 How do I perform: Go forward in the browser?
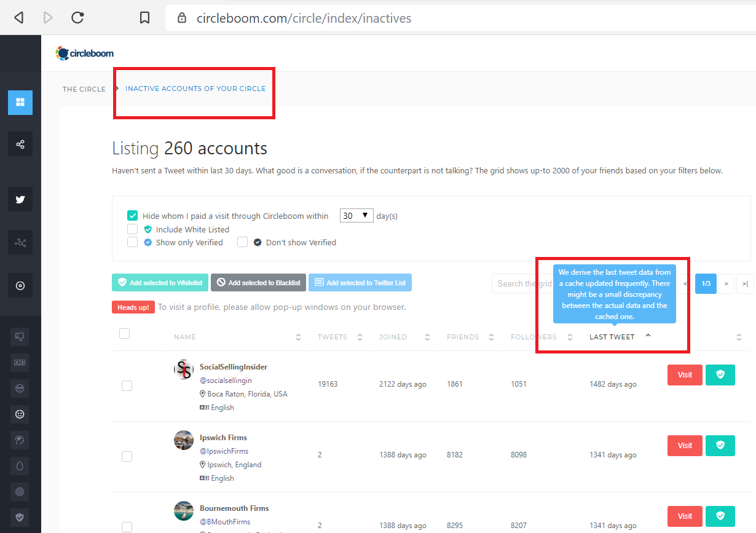pyautogui.click(x=48, y=18)
